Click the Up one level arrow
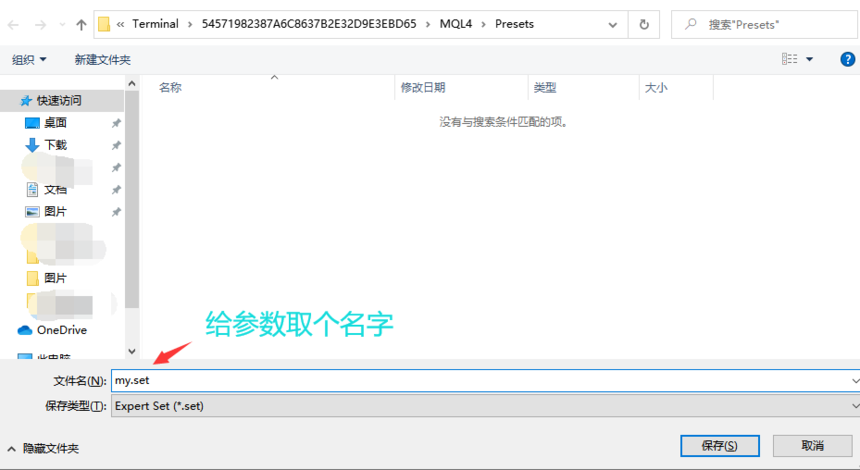The height and width of the screenshot is (470, 860). coord(81,24)
